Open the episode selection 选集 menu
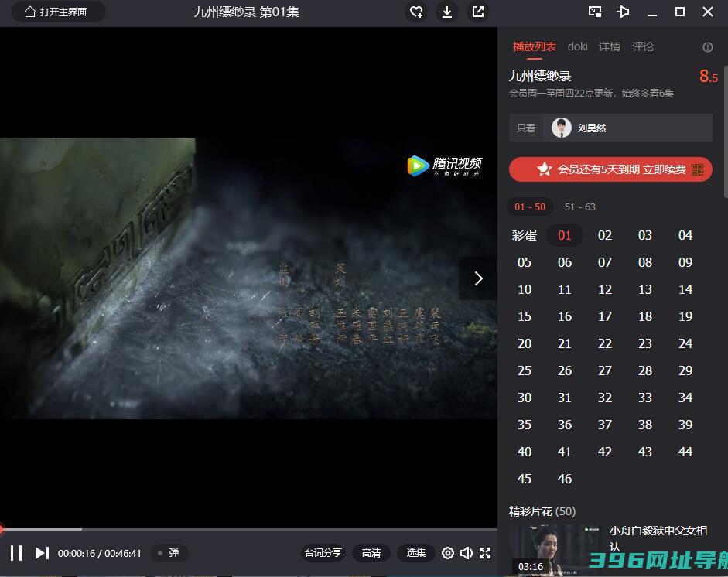 416,553
